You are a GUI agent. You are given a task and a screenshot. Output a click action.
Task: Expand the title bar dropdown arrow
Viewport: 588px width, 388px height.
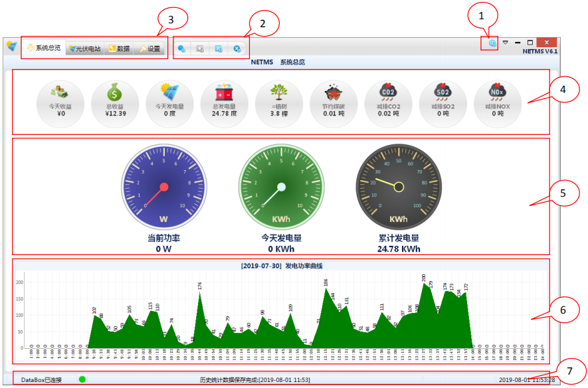pos(506,43)
